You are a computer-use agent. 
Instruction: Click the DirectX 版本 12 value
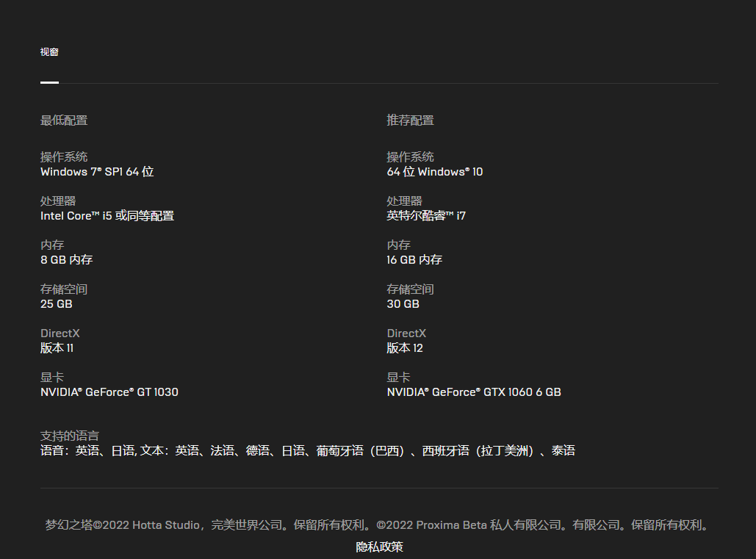405,348
